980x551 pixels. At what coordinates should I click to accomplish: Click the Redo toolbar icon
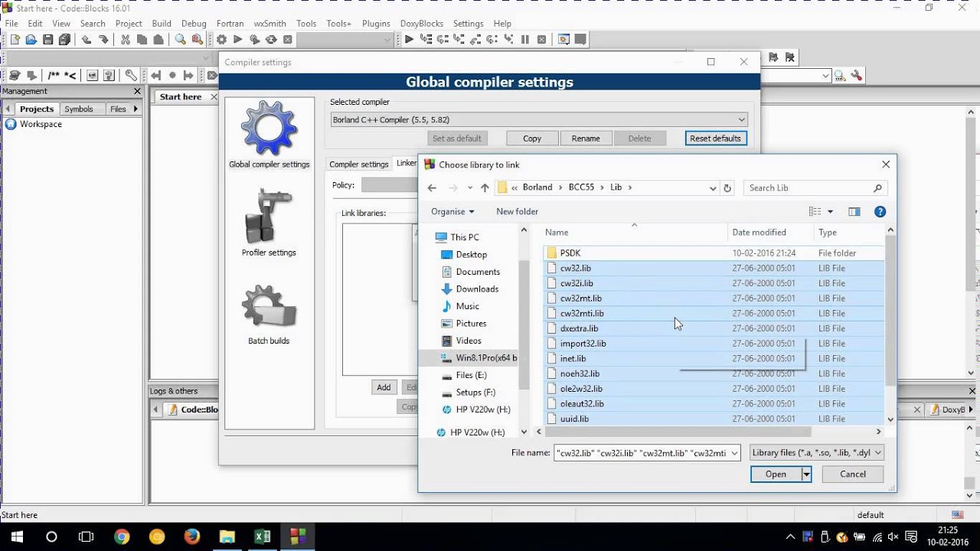point(103,40)
